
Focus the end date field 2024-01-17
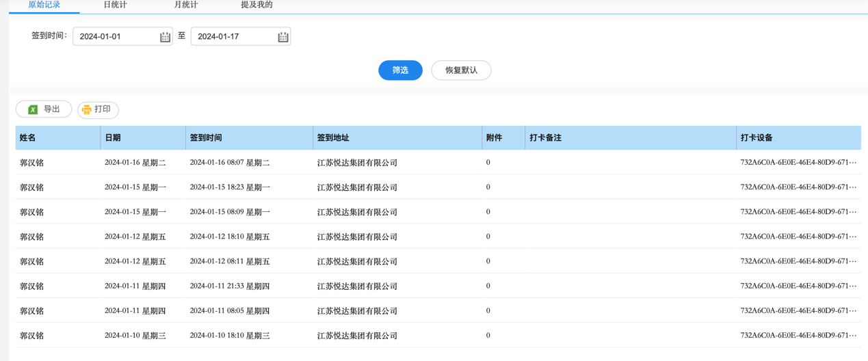241,36
